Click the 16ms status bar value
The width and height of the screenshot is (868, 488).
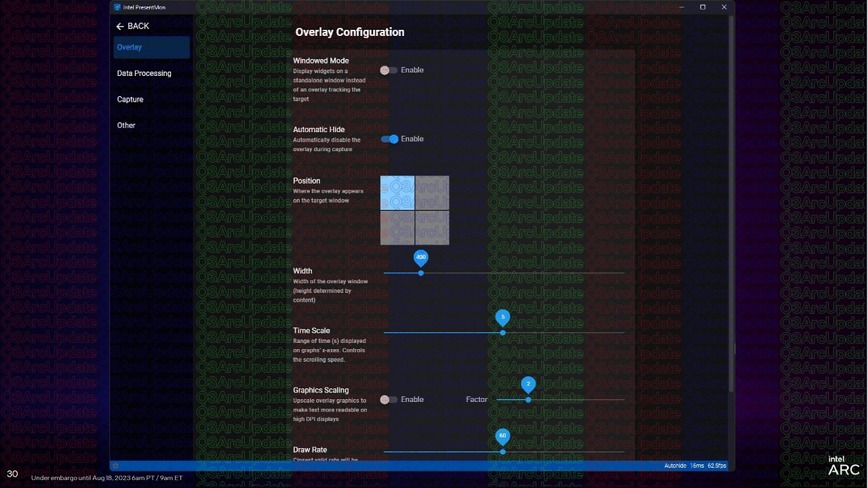(697, 466)
